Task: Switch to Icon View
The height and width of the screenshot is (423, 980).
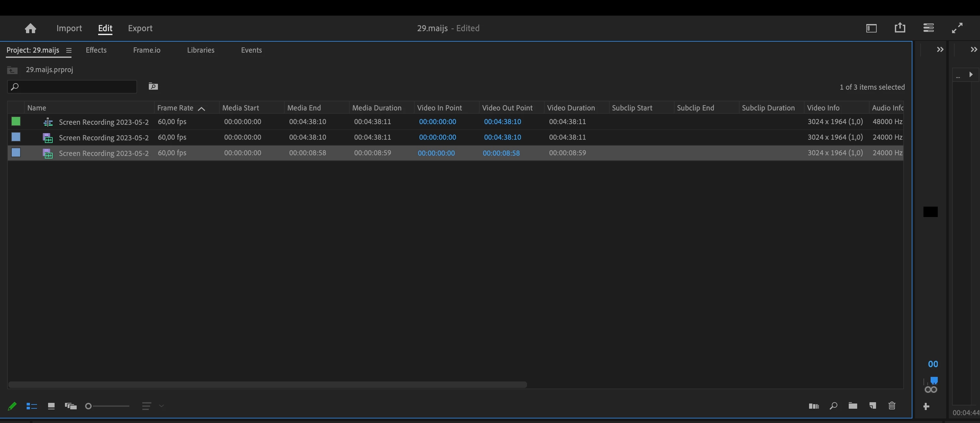Action: point(51,406)
